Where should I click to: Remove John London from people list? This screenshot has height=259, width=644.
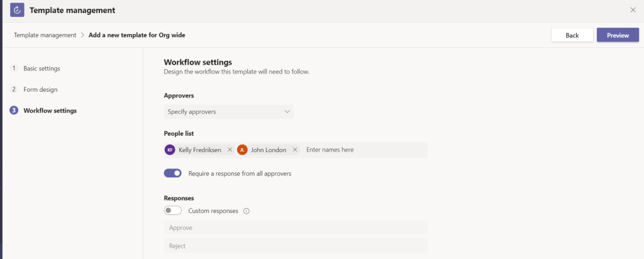[295, 150]
